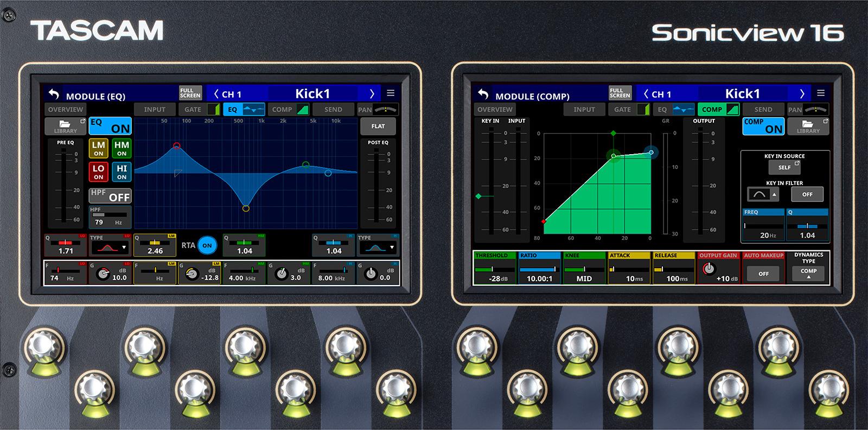
Task: Tap KNEE parameter set to MID
Action: coord(584,268)
